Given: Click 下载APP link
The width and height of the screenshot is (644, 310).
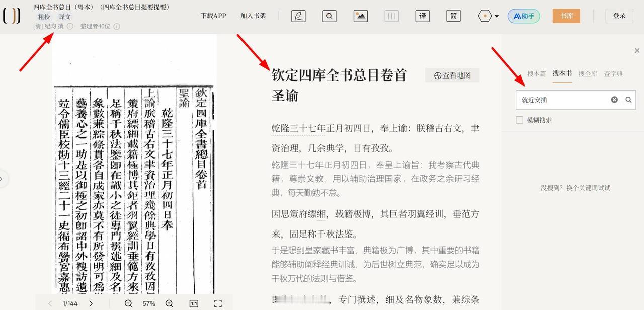Looking at the screenshot, I should pos(213,16).
